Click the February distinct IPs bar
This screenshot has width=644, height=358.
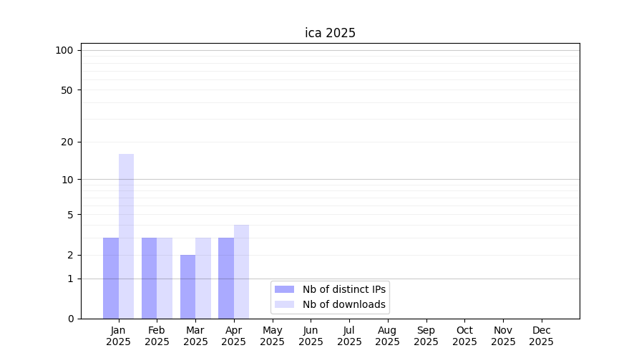pyautogui.click(x=149, y=278)
